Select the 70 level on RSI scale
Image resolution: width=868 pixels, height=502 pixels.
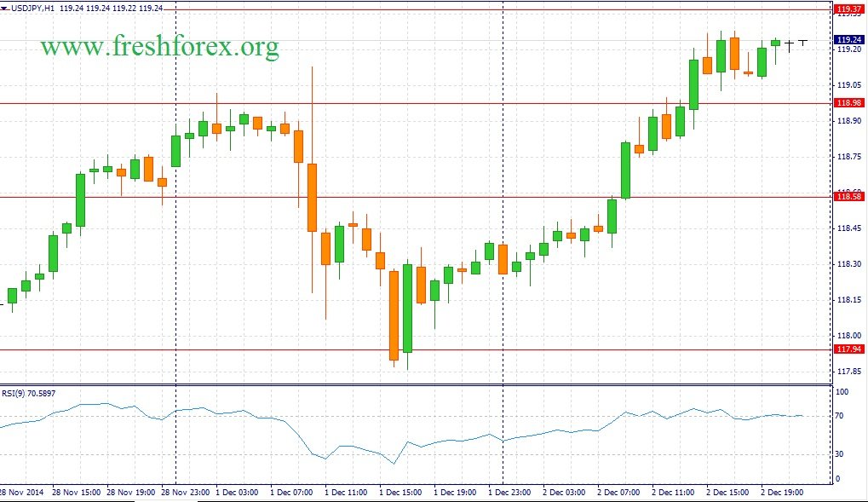tap(840, 416)
